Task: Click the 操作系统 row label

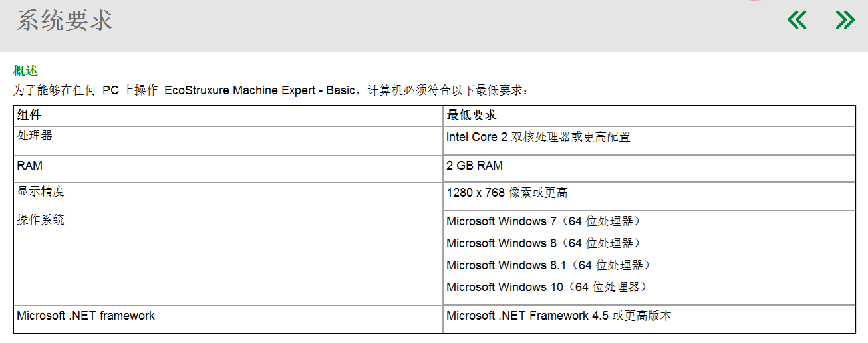Action: (41, 220)
